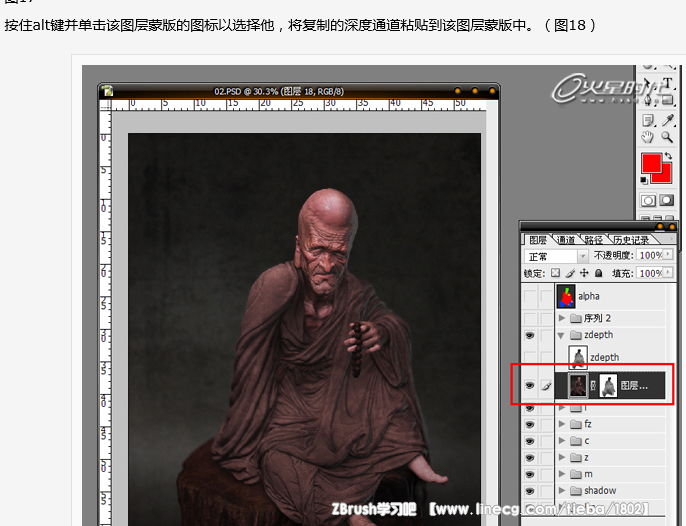Hide the selected 图层 layer eye
Screen dimensions: 686x526
[530, 386]
